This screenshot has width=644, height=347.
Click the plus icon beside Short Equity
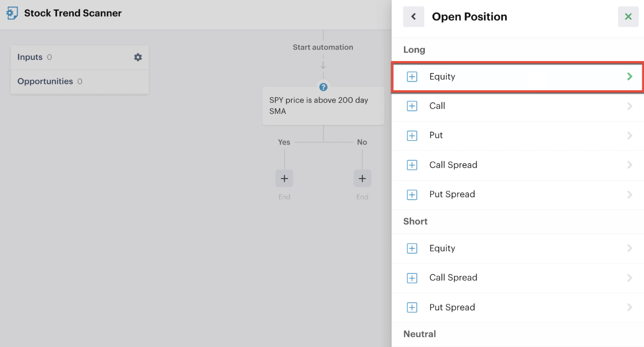[x=412, y=248]
